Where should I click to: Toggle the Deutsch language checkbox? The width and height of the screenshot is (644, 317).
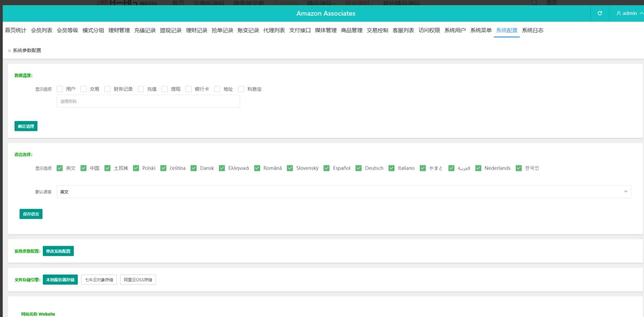pos(359,168)
